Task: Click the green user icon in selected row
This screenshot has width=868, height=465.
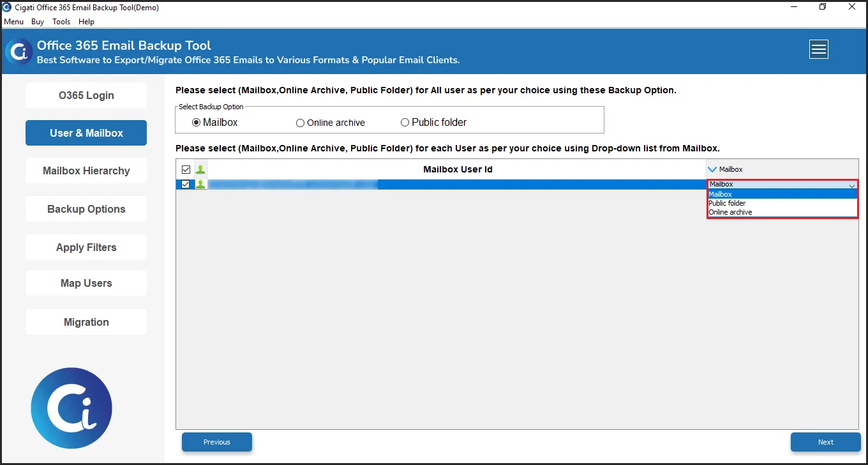Action: point(200,185)
